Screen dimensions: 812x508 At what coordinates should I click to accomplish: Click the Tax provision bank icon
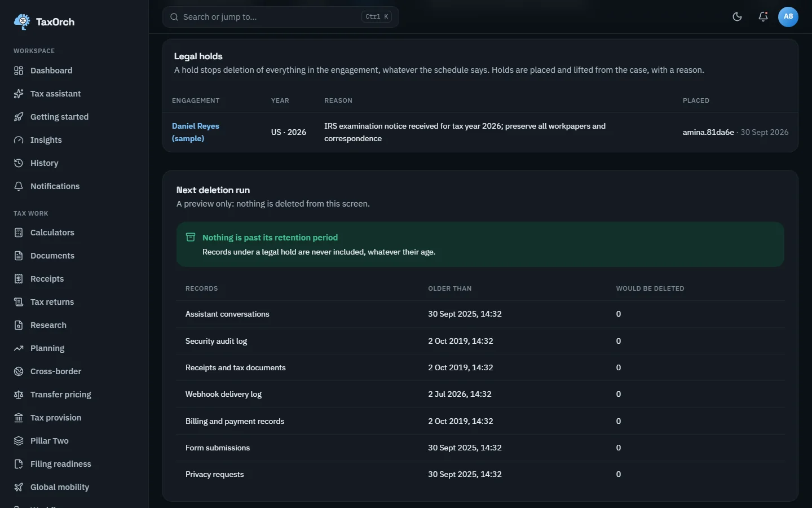click(19, 418)
